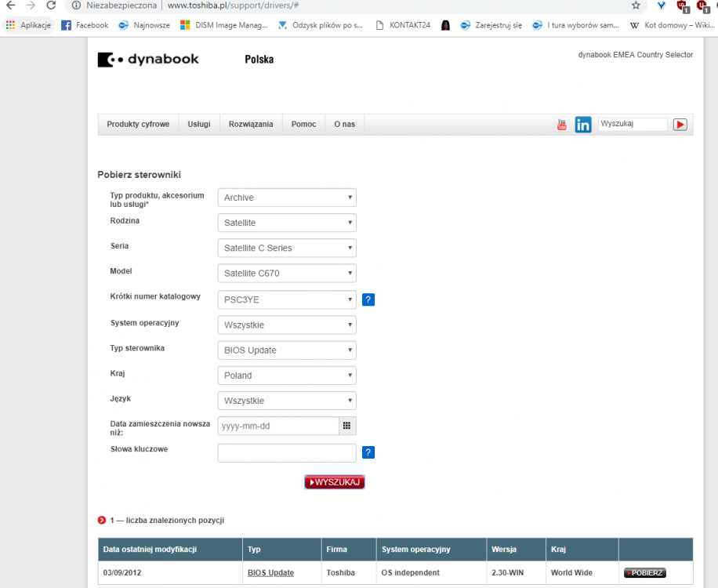Open the YouTube icon link
Viewport: 718px width, 588px height.
pos(561,125)
